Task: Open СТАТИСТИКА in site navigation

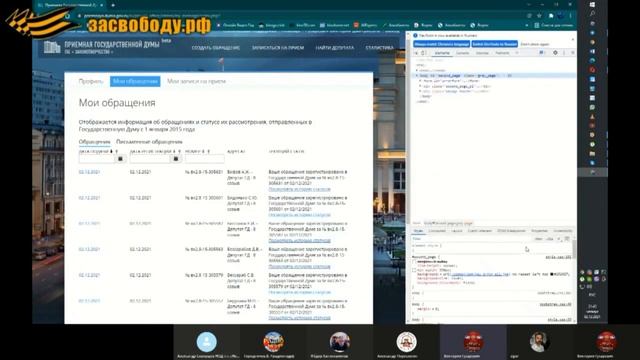Action: point(380,48)
